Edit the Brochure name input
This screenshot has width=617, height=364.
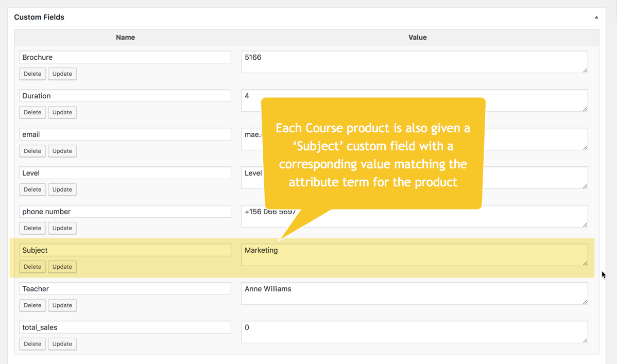[125, 57]
